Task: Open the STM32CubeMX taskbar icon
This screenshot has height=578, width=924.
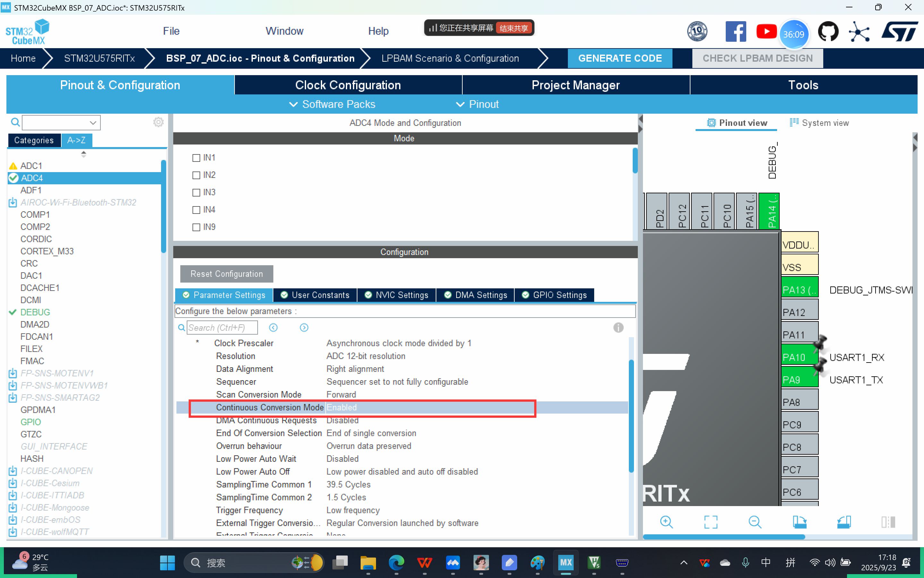Action: tap(566, 563)
